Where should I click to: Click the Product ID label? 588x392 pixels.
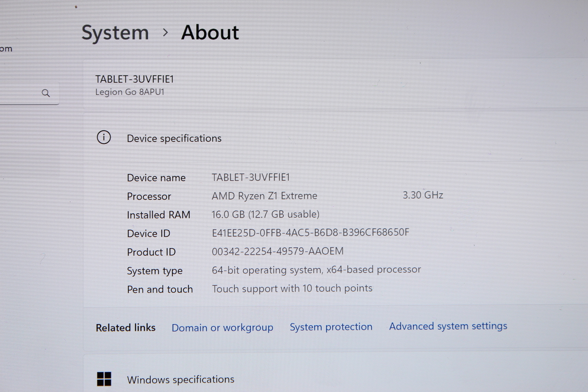(151, 252)
